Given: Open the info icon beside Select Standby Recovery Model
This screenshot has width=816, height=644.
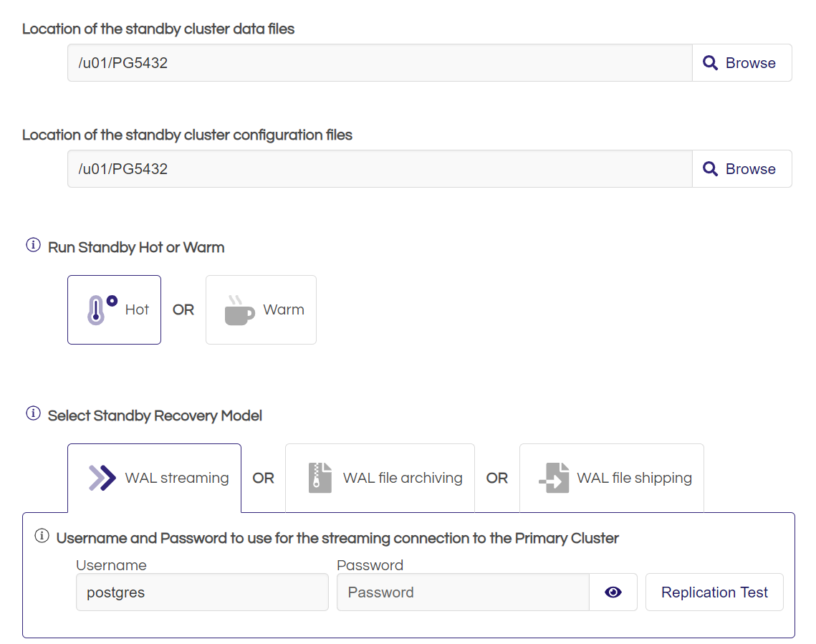Looking at the screenshot, I should click(x=32, y=413).
